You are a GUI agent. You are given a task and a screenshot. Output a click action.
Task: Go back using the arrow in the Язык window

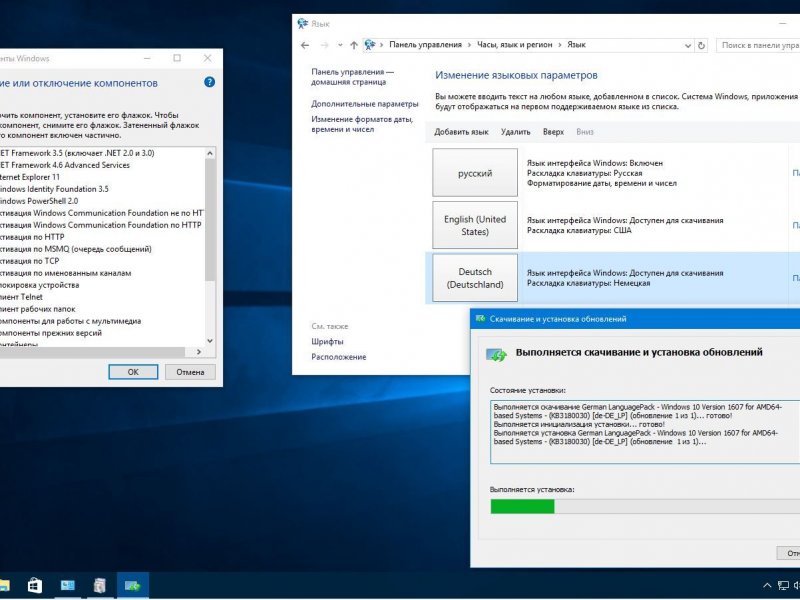click(x=305, y=45)
